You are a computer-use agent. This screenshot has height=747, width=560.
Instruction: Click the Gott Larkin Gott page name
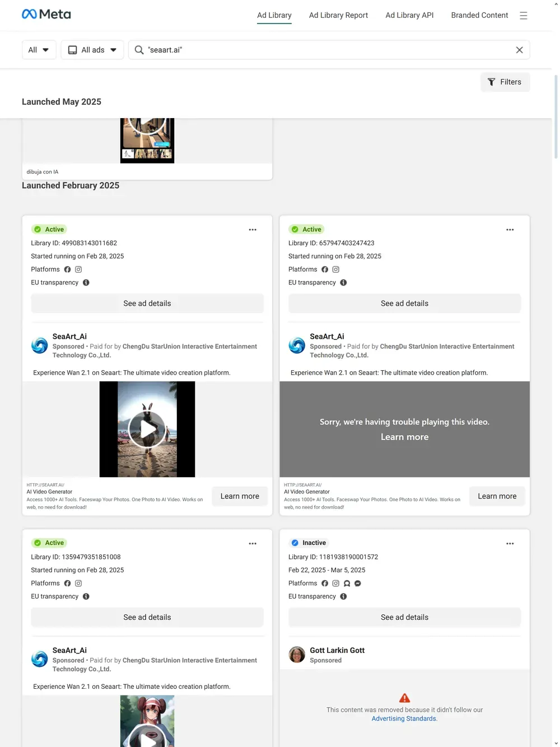click(x=337, y=650)
